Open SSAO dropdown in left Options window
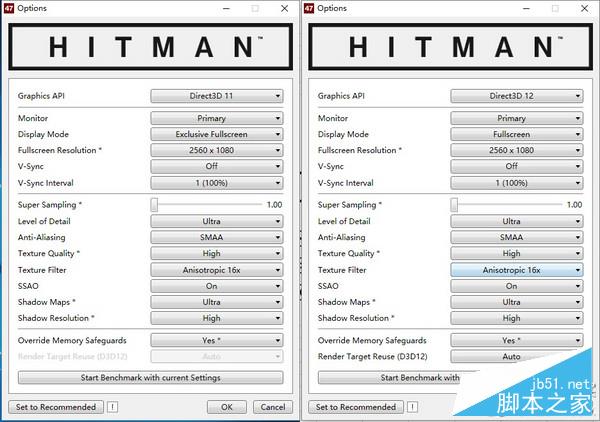The image size is (600, 422). (x=217, y=286)
